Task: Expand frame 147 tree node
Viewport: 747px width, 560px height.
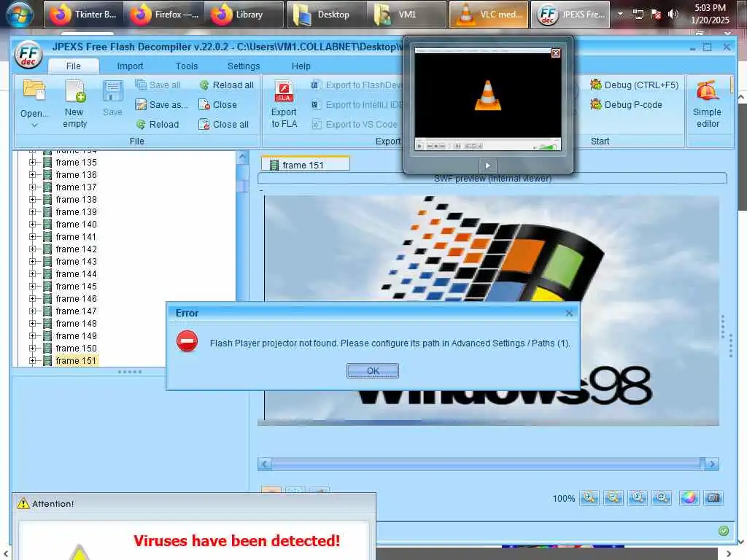Action: (x=32, y=311)
